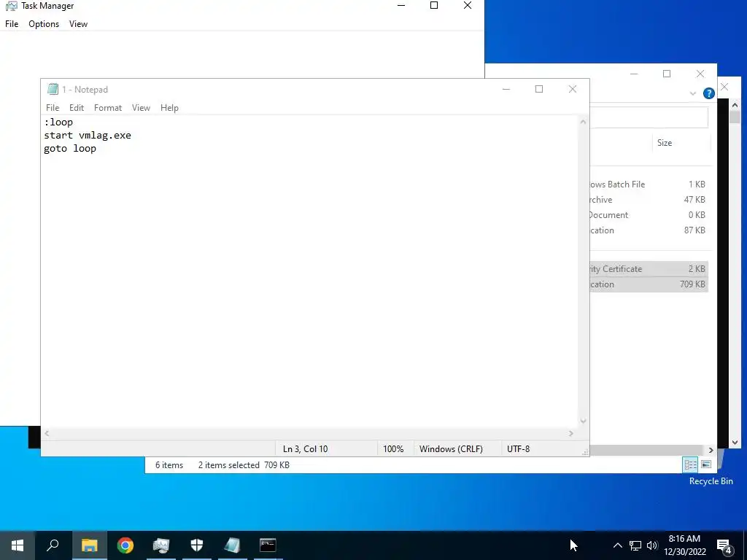747x560 pixels.
Task: Switch to Task Manager taskbar icon
Action: (x=161, y=545)
